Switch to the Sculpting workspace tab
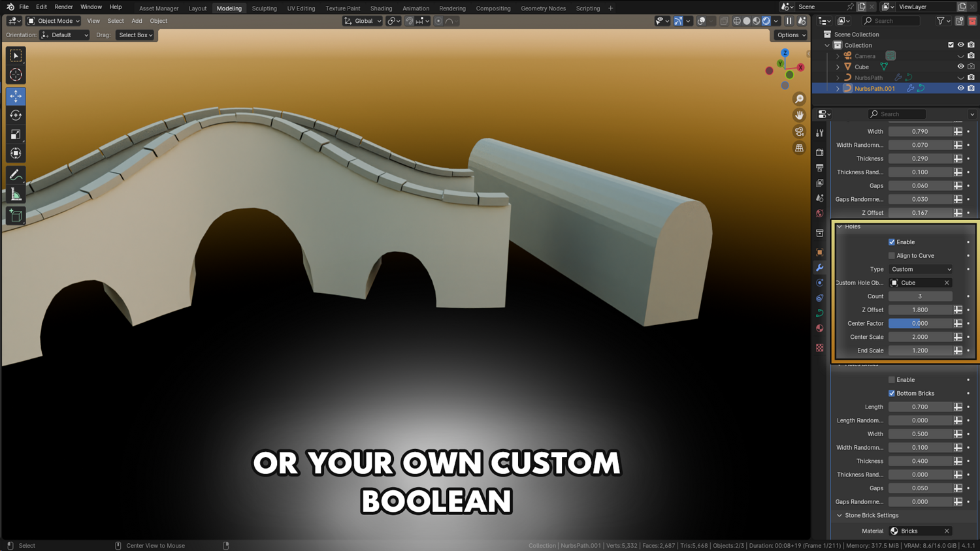This screenshot has width=980, height=551. click(x=264, y=8)
